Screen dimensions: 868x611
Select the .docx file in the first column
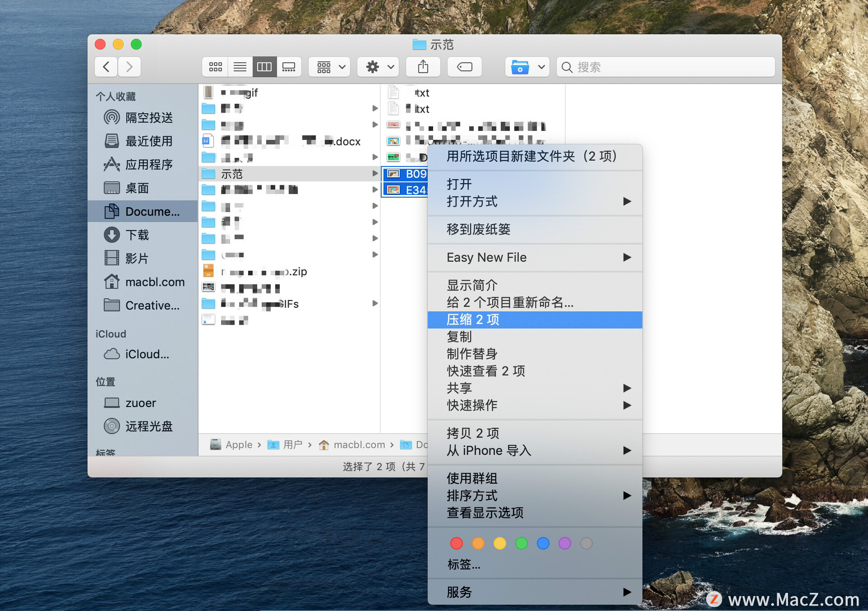(289, 141)
